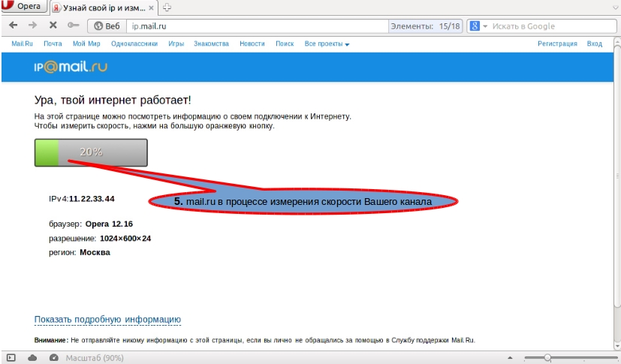Open the Игры link

176,44
